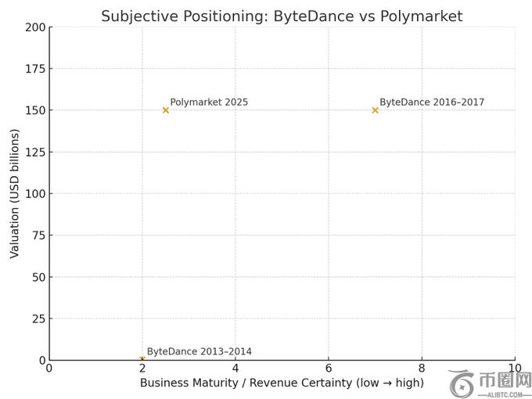Click the Valuation (USD billions) axis label
Viewport: 532px width, 399px height.
pyautogui.click(x=15, y=193)
